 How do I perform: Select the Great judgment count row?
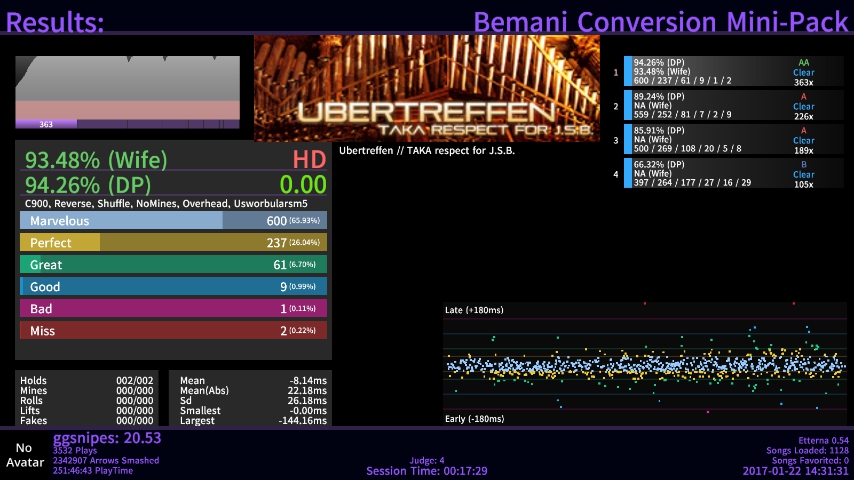point(173,265)
